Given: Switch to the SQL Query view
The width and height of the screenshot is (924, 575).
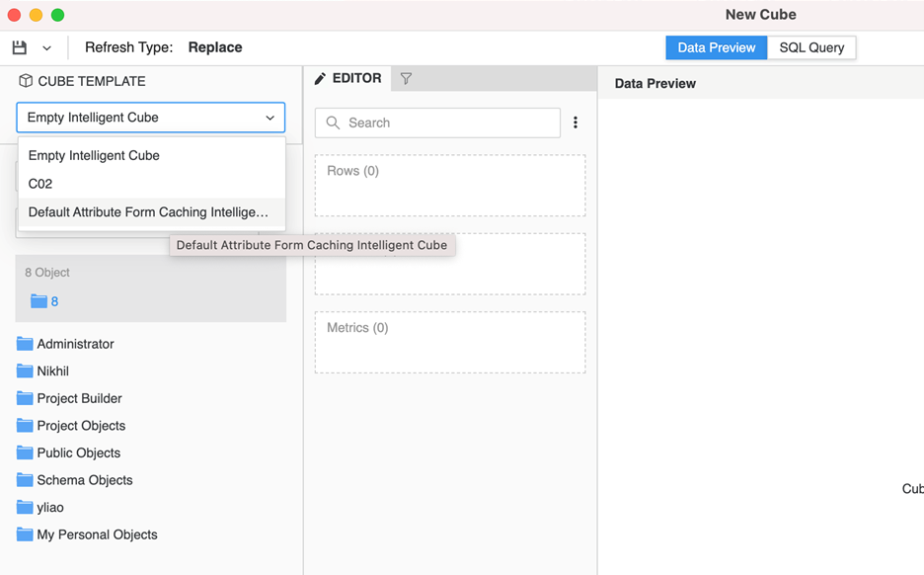Looking at the screenshot, I should pyautogui.click(x=811, y=47).
